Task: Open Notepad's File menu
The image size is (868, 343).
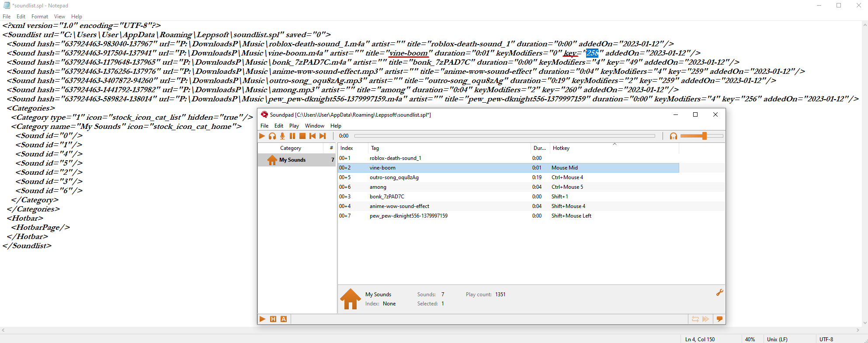Action: click(x=7, y=17)
